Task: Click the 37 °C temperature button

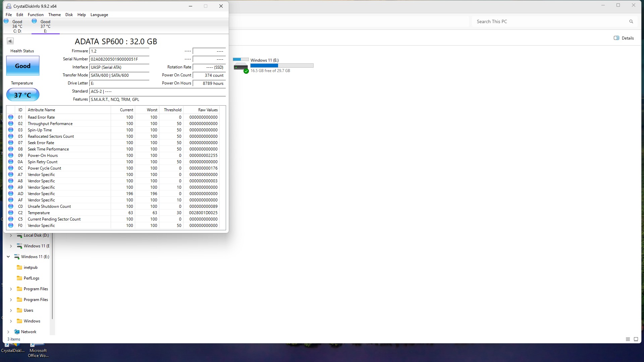Action: (x=23, y=95)
